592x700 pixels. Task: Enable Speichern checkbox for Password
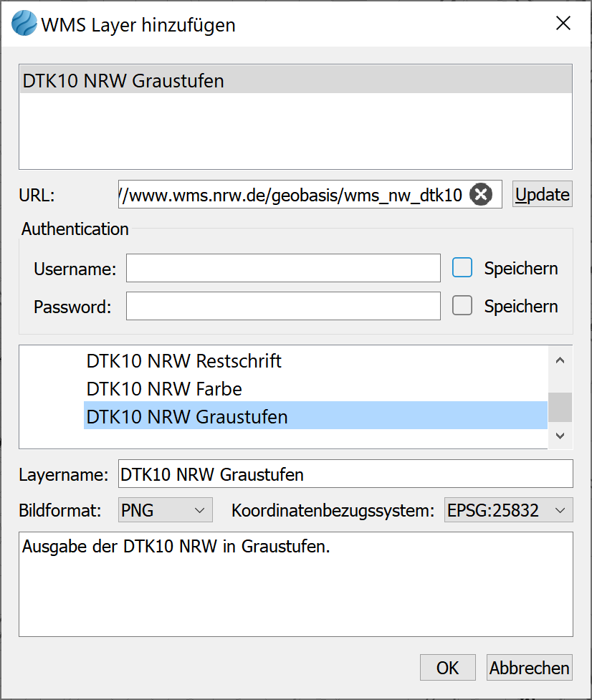462,306
